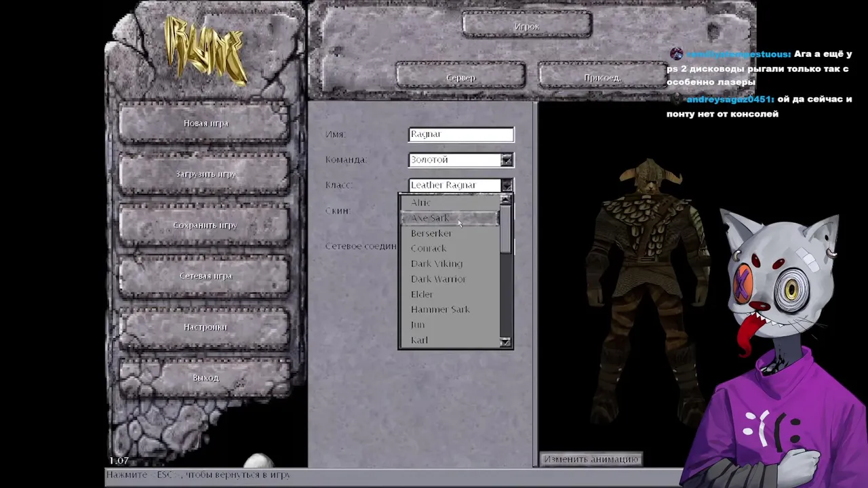The width and height of the screenshot is (868, 488).
Task: Click the class list scrollbar thumb
Action: pos(506,230)
